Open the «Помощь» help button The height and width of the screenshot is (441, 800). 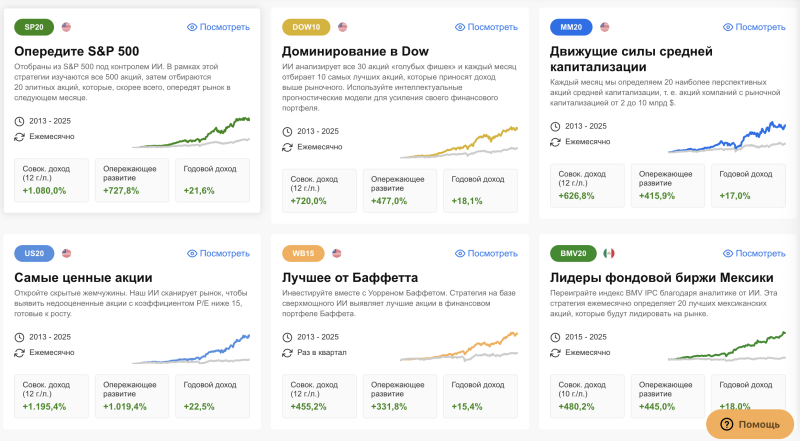(750, 424)
